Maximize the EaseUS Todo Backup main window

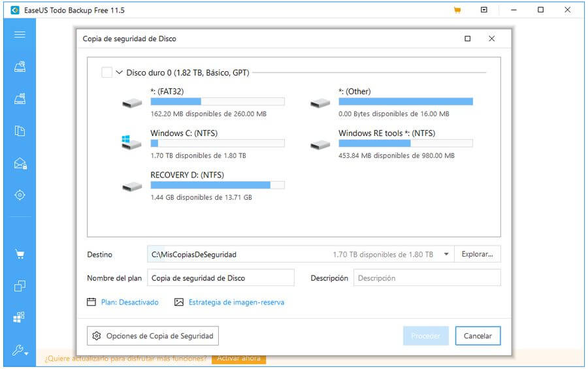pos(540,10)
